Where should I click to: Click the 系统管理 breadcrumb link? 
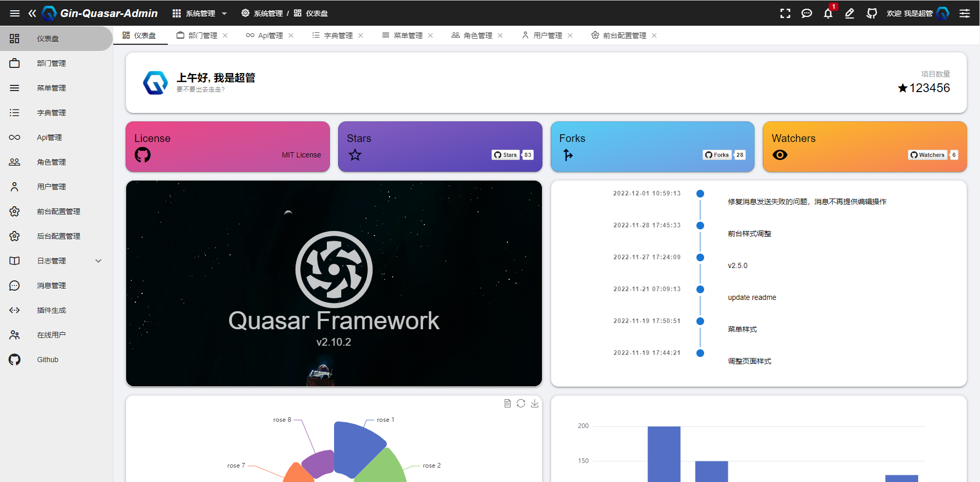click(262, 13)
